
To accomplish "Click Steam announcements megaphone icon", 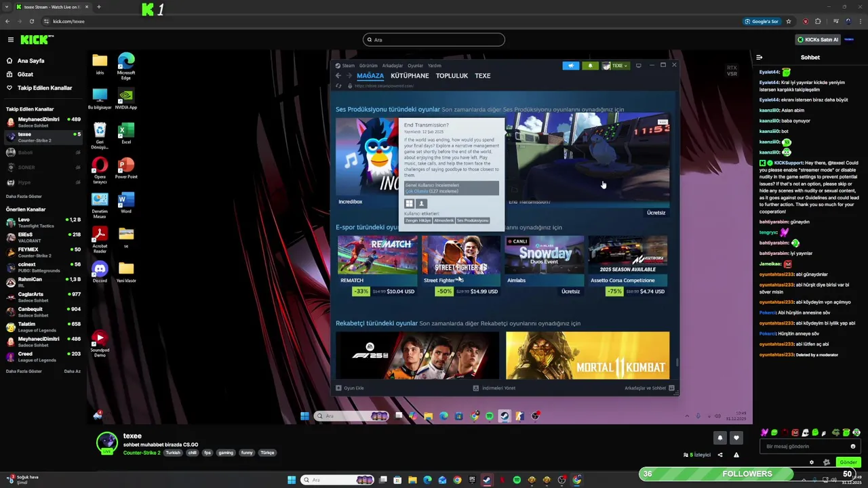I will pos(571,66).
